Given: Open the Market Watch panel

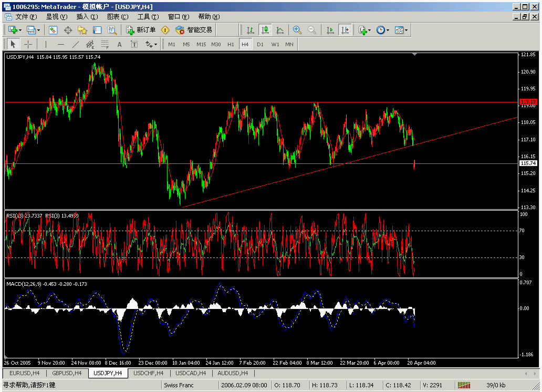Looking at the screenshot, I should tap(52, 30).
